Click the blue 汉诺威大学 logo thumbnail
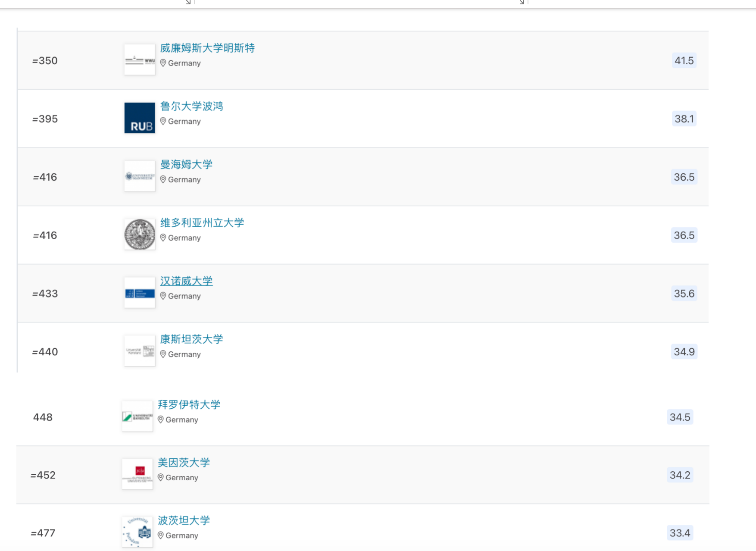 pyautogui.click(x=140, y=292)
